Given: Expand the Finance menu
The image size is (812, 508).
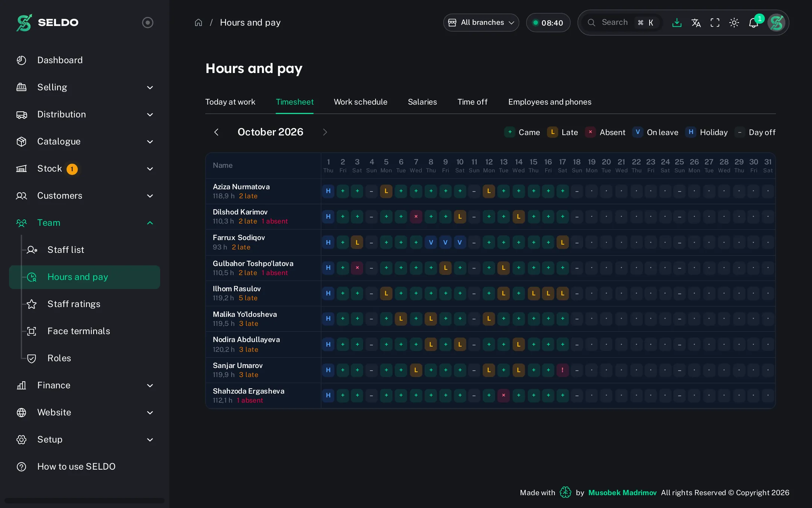Looking at the screenshot, I should pyautogui.click(x=85, y=385).
